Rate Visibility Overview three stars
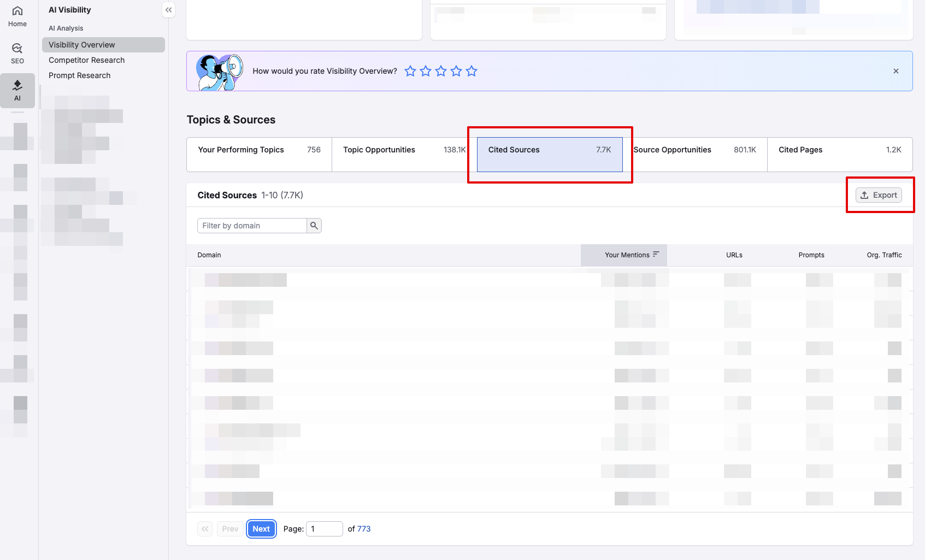Screen dimensions: 925x560 pos(441,71)
